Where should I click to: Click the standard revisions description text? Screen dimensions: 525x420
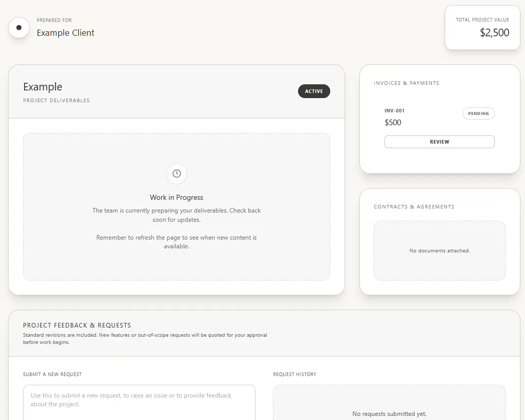click(145, 338)
